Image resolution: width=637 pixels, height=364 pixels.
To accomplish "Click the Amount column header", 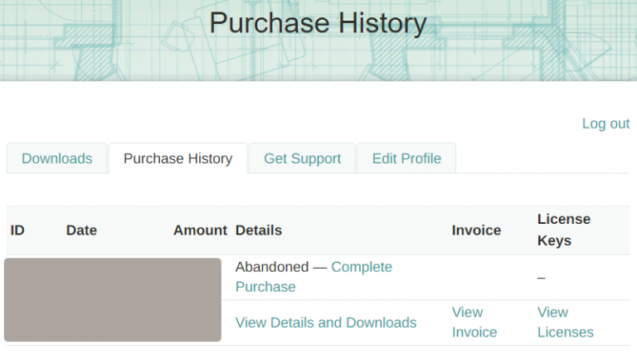I will (200, 231).
